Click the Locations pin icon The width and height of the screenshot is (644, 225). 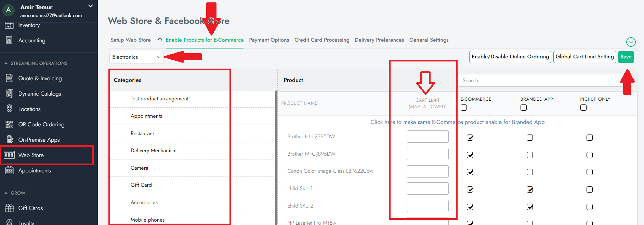coord(9,109)
